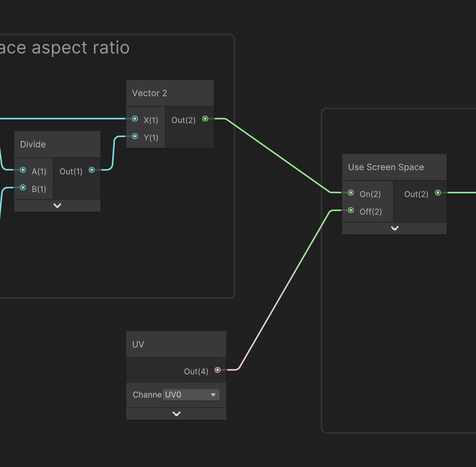Open the Channel dropdown showing UV0
This screenshot has width=476, height=467.
coord(190,395)
